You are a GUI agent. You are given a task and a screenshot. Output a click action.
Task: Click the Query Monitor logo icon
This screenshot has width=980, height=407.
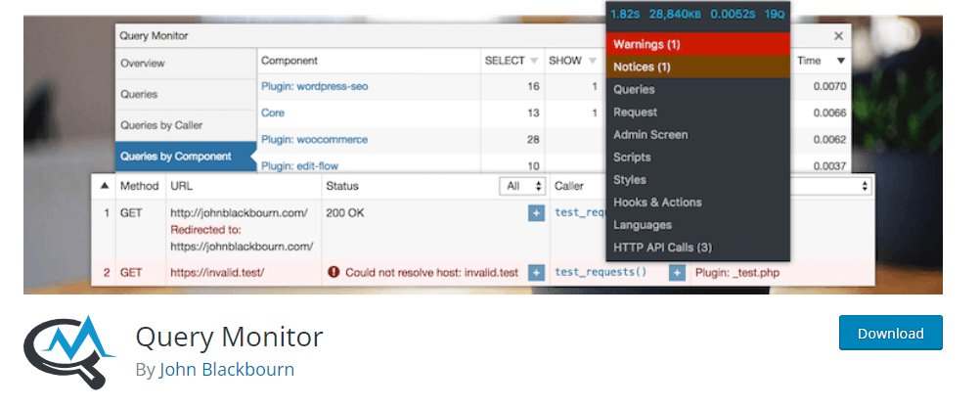69,352
